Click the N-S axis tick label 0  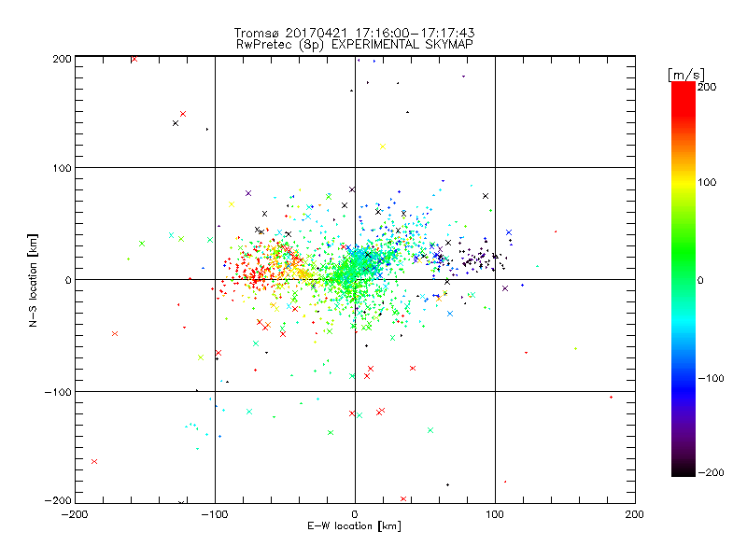pos(68,280)
